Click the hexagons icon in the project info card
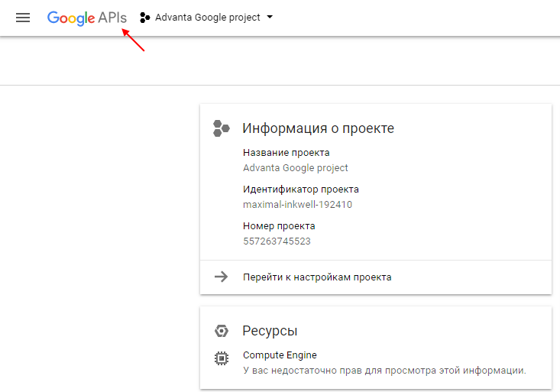This screenshot has width=560, height=392. (x=222, y=128)
